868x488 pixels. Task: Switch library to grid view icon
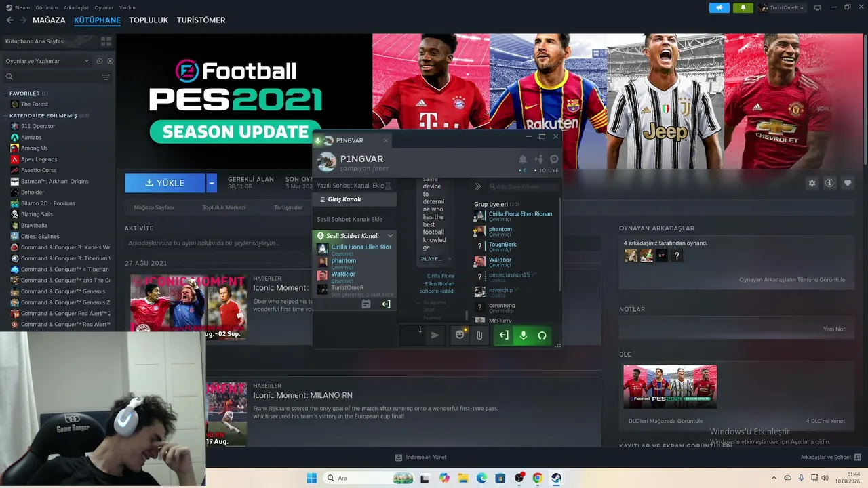[x=106, y=41]
